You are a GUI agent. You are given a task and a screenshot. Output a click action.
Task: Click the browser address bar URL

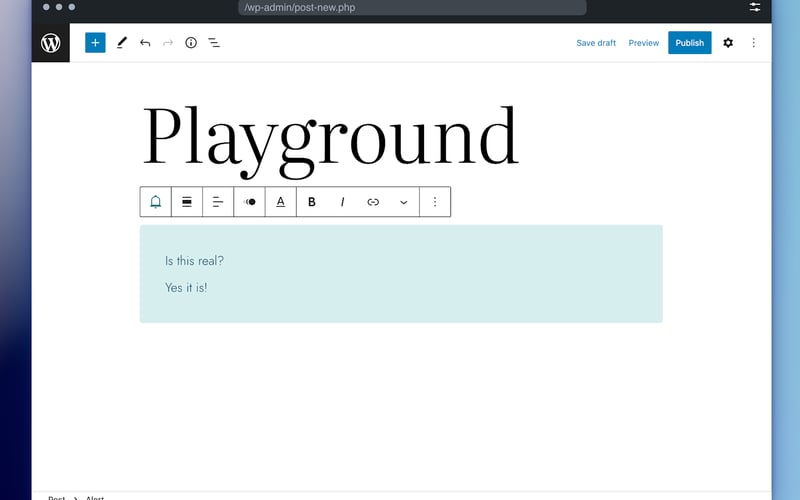pos(412,8)
